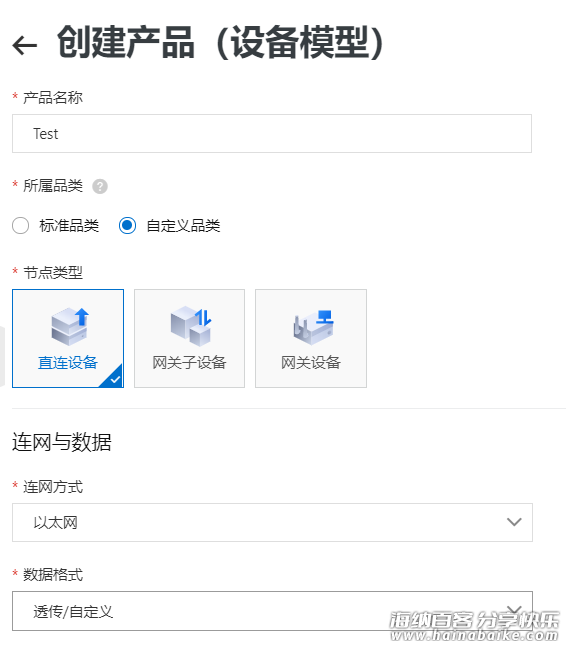Click the 网关设备 label text
The height and width of the screenshot is (646, 566).
click(x=311, y=363)
